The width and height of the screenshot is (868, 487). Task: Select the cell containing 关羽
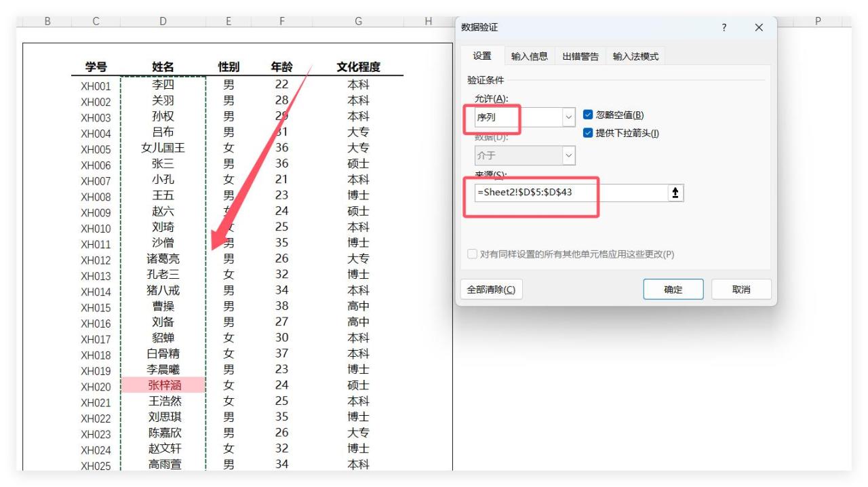163,100
